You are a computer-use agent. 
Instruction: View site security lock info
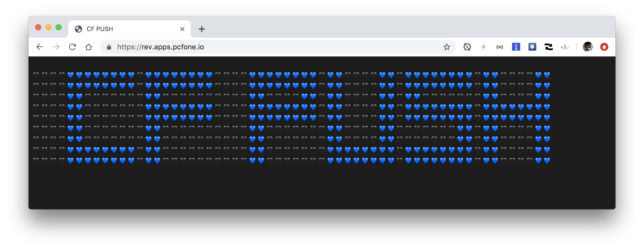(x=109, y=47)
